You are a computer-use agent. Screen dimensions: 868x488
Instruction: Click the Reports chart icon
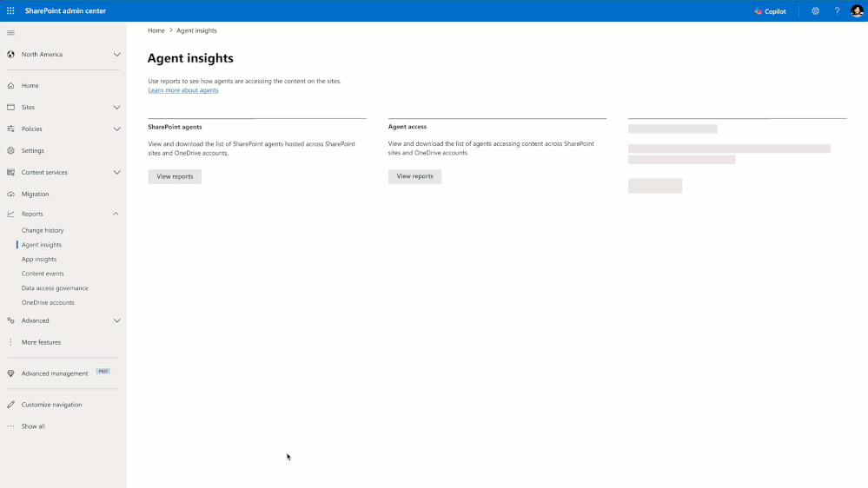[x=10, y=214]
